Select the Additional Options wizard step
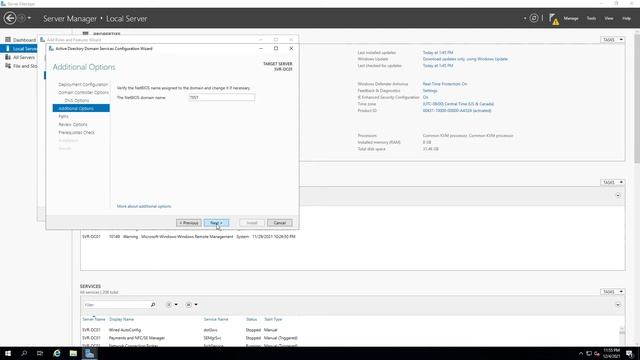This screenshot has width=640, height=360. click(x=81, y=108)
